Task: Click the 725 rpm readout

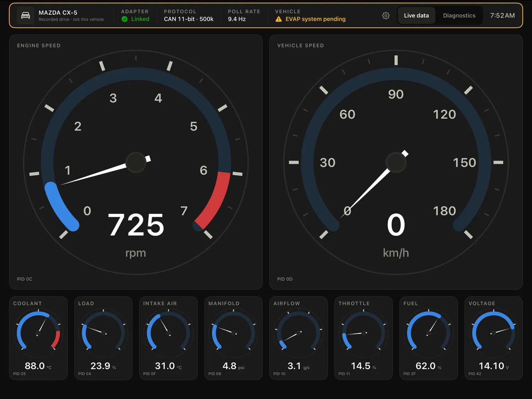Action: point(136,225)
